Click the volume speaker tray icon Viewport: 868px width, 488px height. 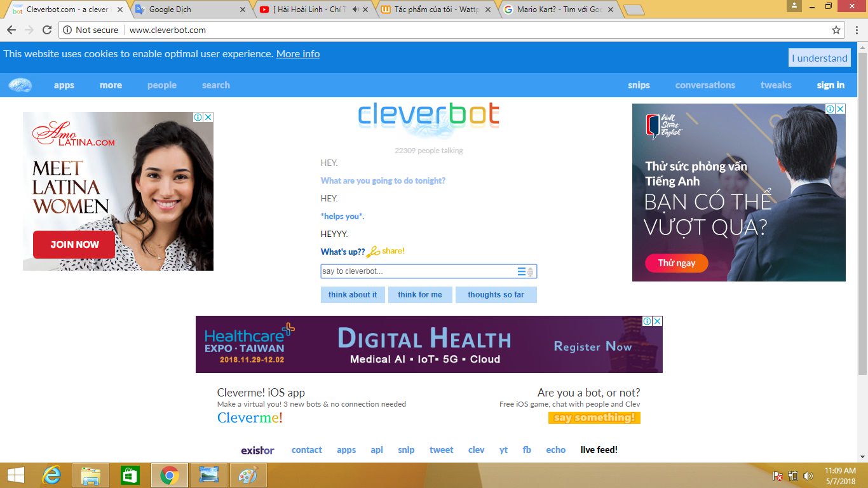pyautogui.click(x=808, y=476)
